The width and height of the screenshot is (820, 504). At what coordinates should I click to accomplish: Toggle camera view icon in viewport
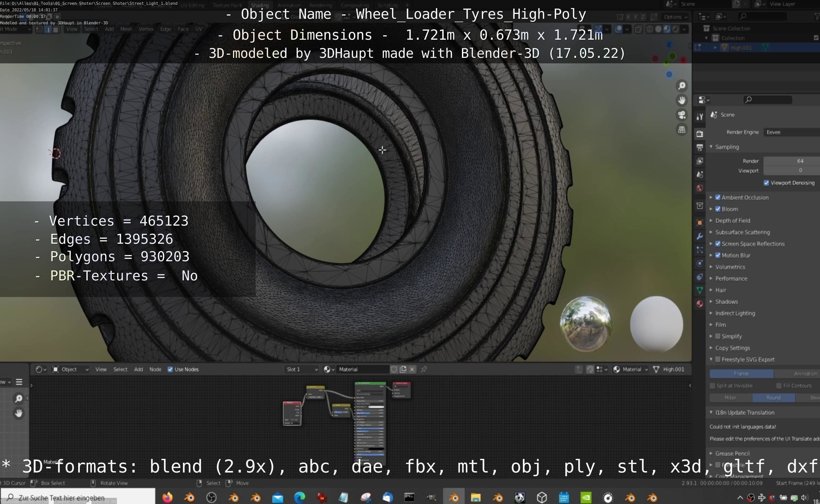point(682,115)
